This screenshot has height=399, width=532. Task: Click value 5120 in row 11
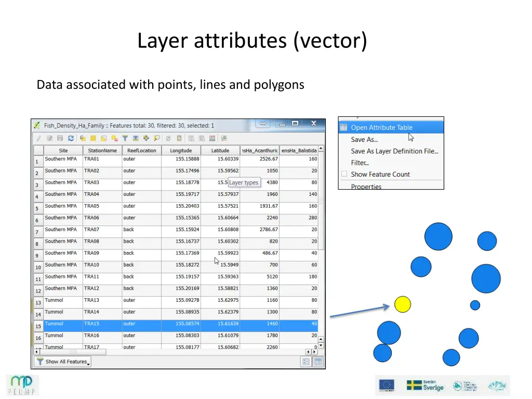(x=272, y=276)
